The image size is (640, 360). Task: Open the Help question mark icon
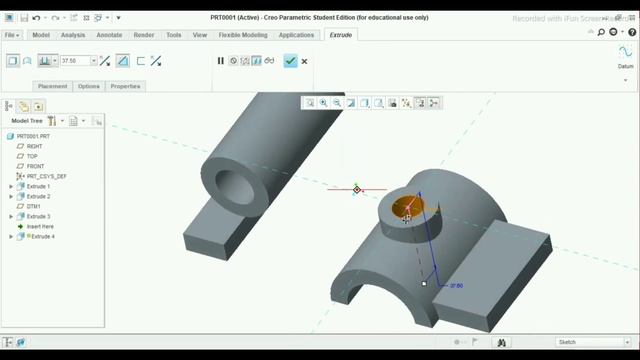[632, 32]
